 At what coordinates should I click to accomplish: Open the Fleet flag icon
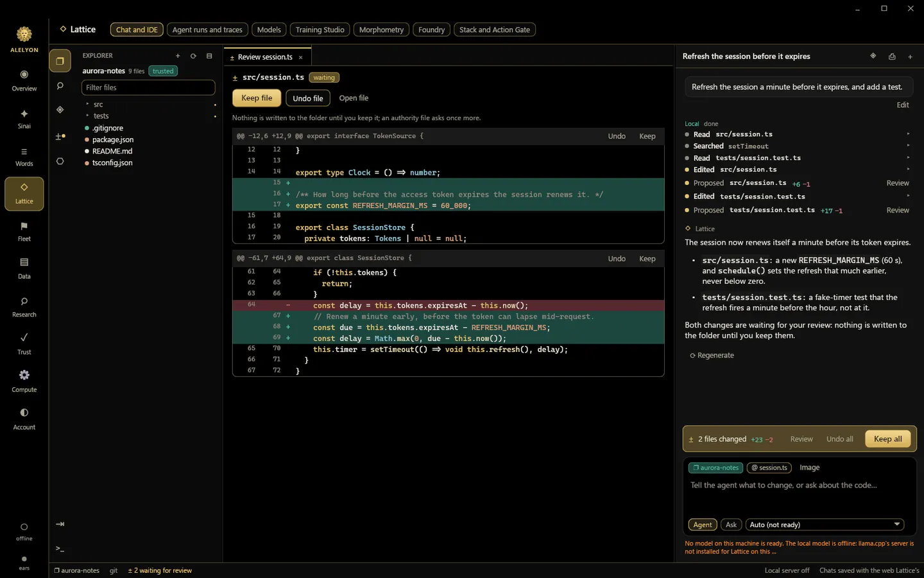click(x=24, y=226)
